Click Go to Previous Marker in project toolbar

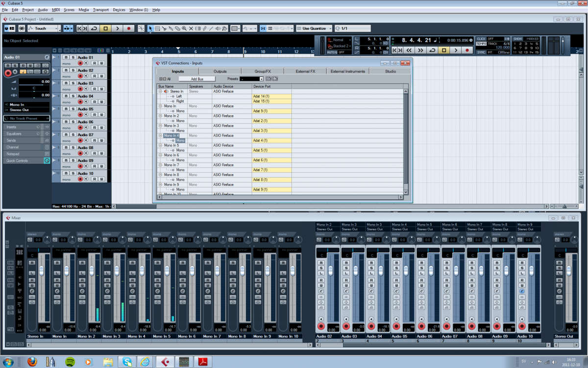tap(79, 28)
